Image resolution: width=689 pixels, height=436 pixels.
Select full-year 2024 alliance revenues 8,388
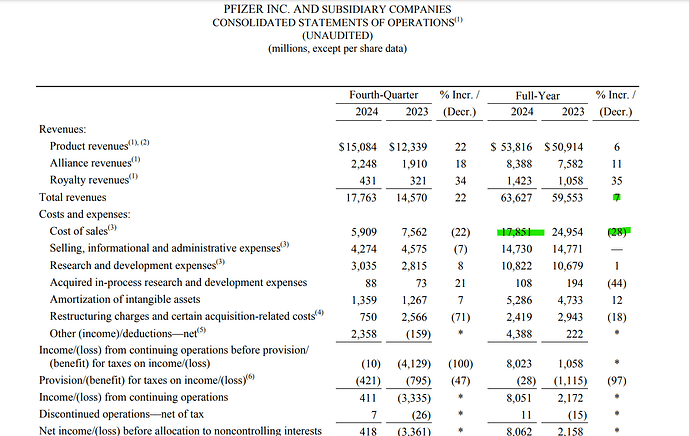click(519, 164)
